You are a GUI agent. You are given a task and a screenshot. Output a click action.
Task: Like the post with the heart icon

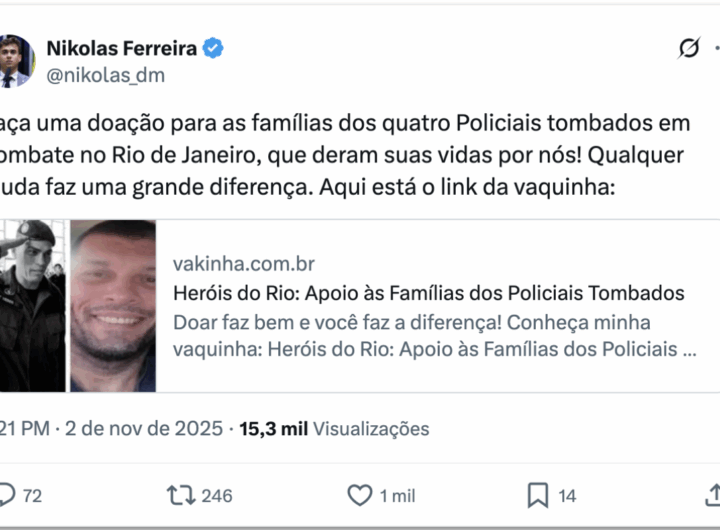[359, 495]
